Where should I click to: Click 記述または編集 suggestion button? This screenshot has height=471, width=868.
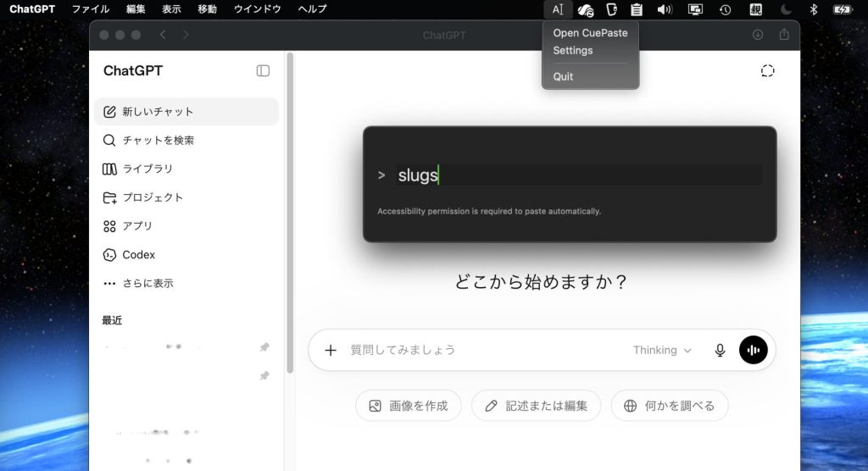click(536, 406)
